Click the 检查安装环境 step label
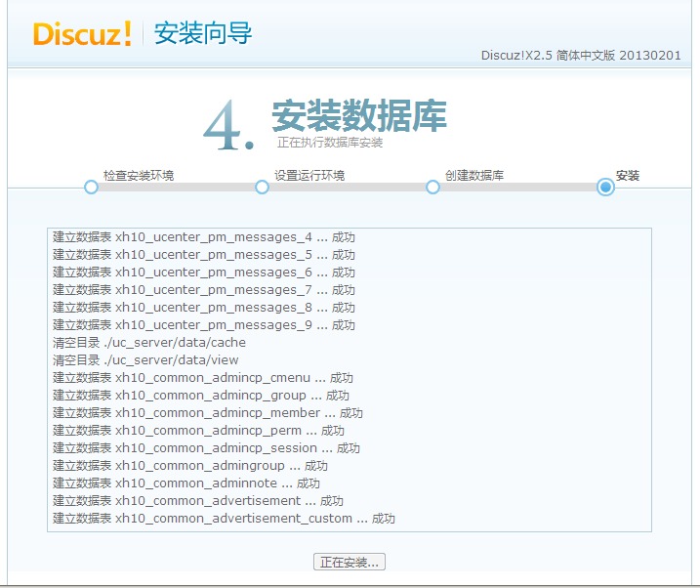Screen dimensions: 700x588 [x=139, y=176]
